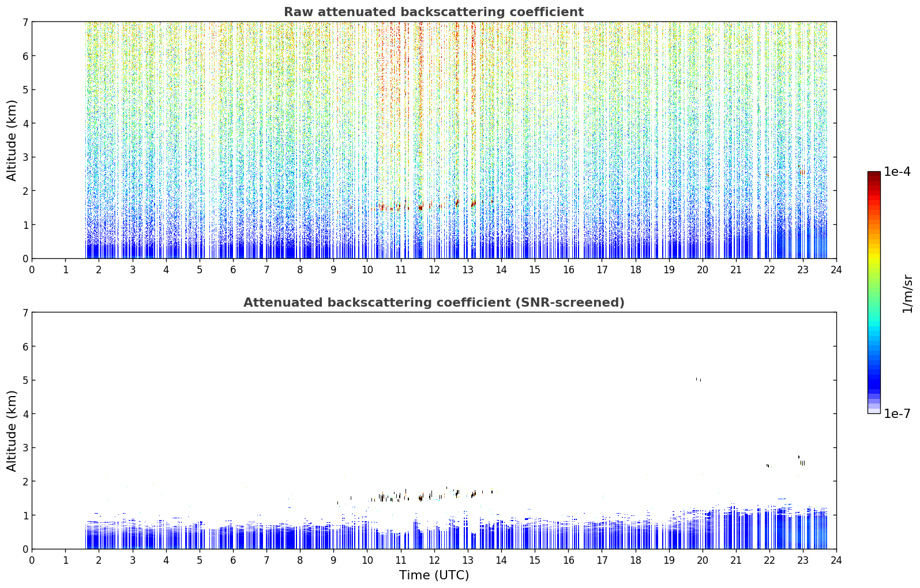Click the lower plot's Altitude (km) label

[x=12, y=431]
